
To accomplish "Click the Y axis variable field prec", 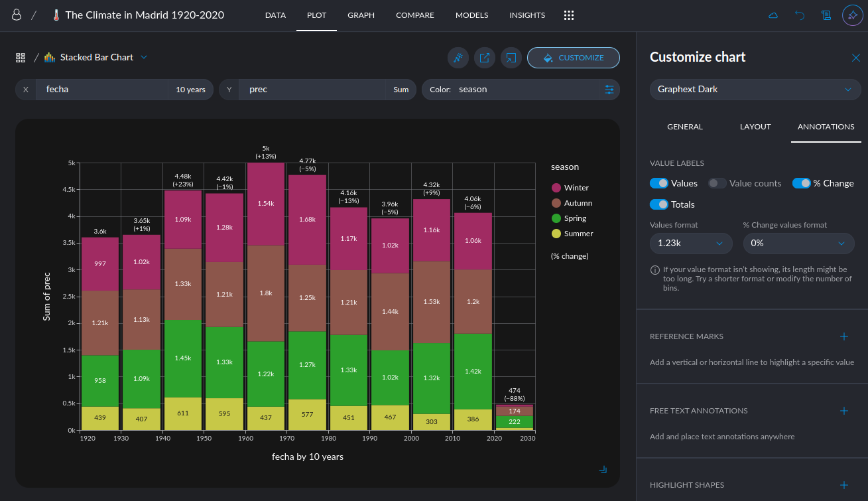I will click(312, 90).
